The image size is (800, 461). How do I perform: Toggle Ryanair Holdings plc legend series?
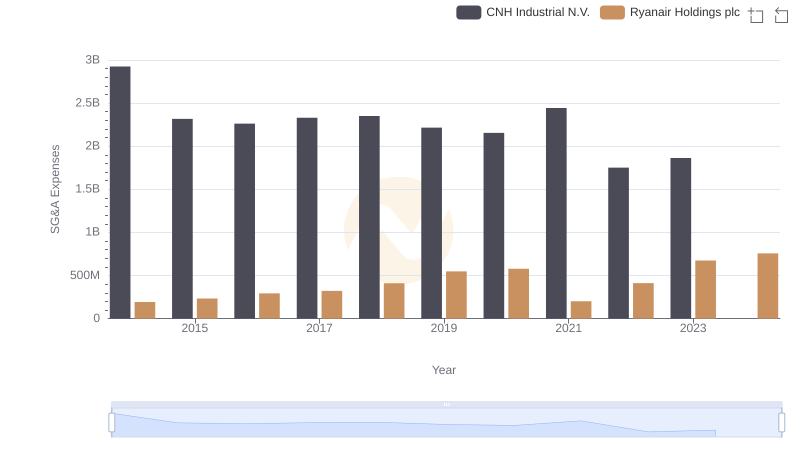coord(670,12)
